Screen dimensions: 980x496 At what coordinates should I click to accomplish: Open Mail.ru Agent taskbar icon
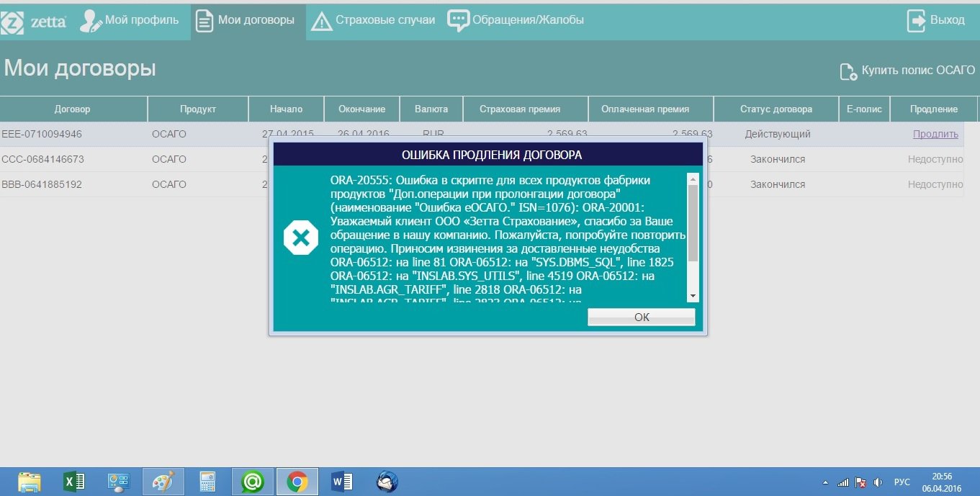[253, 482]
